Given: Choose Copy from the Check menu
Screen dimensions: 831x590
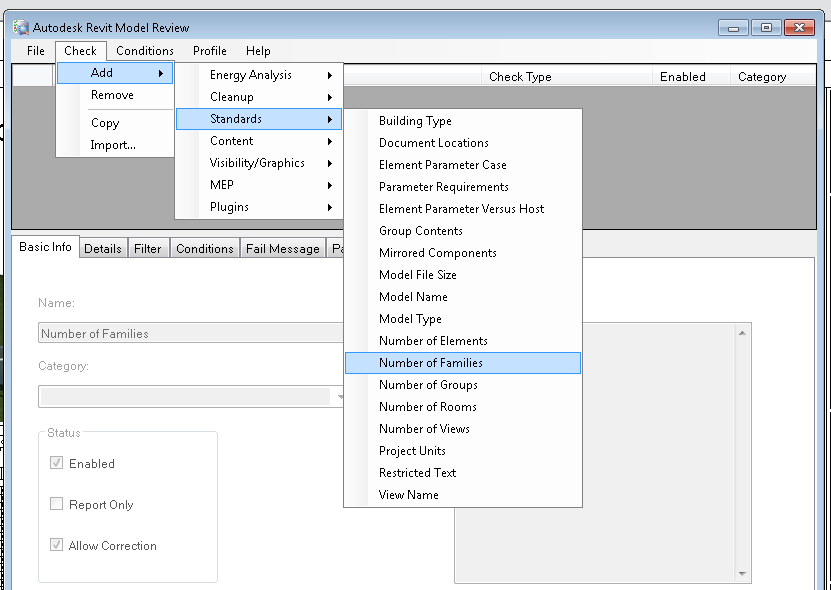Looking at the screenshot, I should tap(115, 123).
